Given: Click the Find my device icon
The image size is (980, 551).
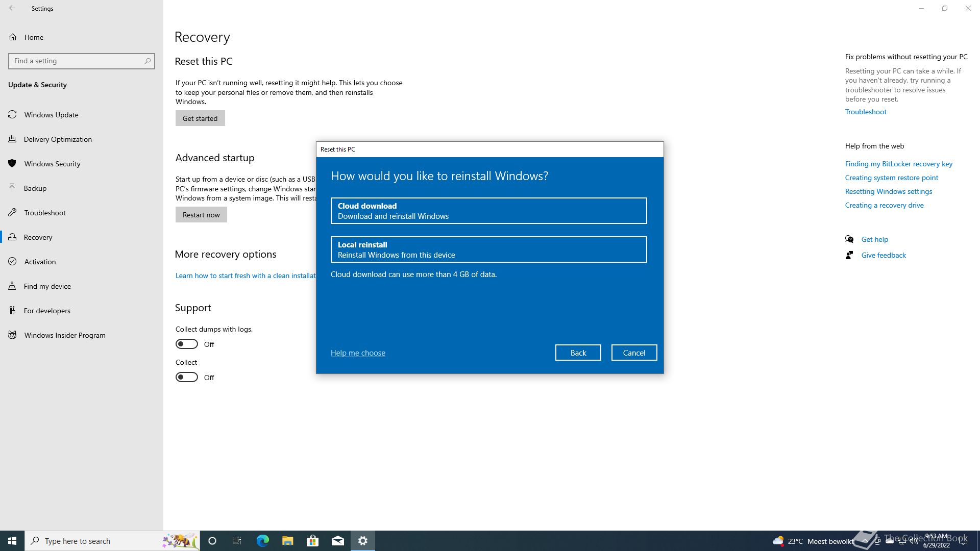Looking at the screenshot, I should coord(12,286).
